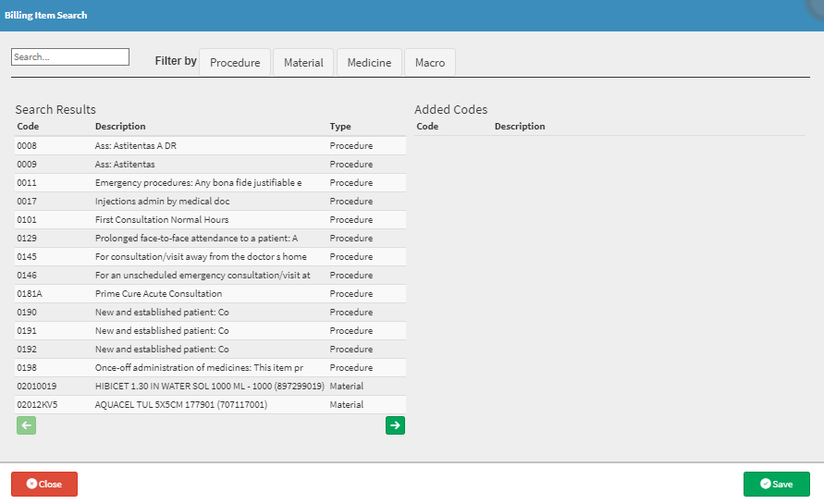Click the green Save button

pos(776,484)
